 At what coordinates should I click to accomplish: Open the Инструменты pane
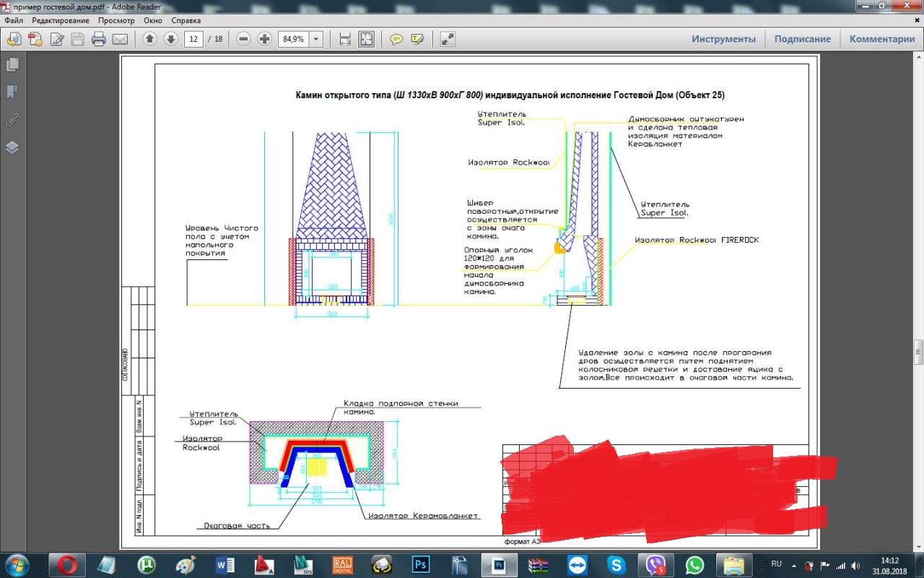click(723, 39)
